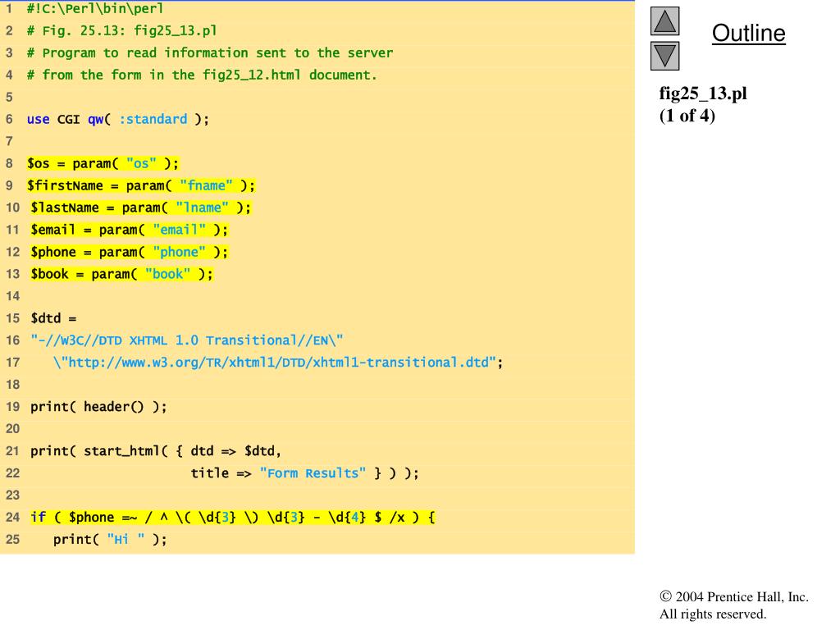840x630 pixels.
Task: Click line number 24
Action: pos(12,518)
